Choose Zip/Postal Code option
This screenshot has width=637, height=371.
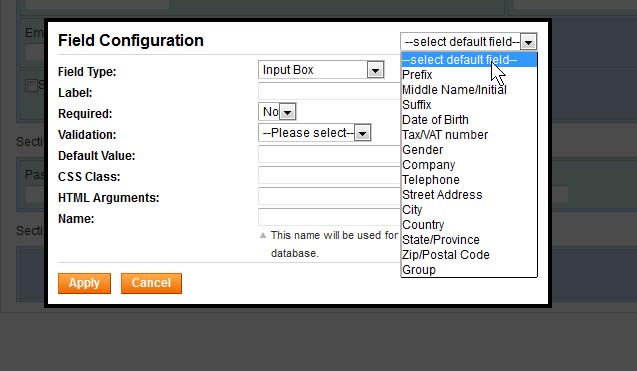click(x=469, y=255)
